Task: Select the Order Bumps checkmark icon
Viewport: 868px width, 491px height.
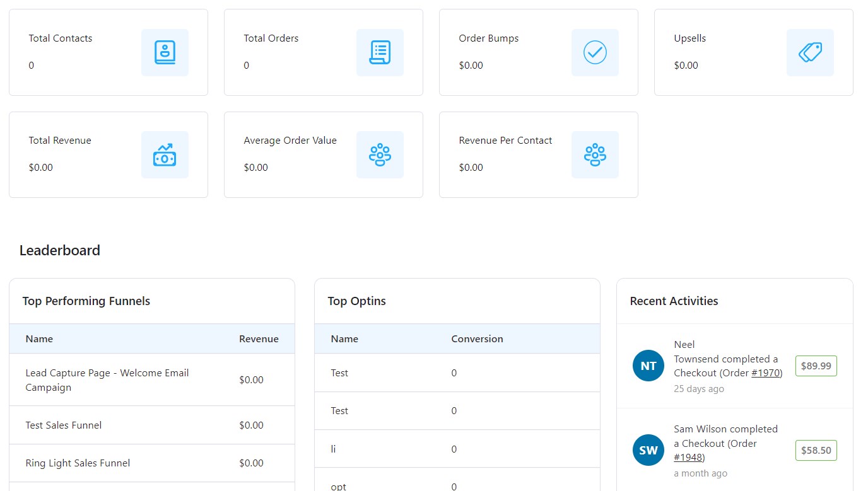Action: 595,52
